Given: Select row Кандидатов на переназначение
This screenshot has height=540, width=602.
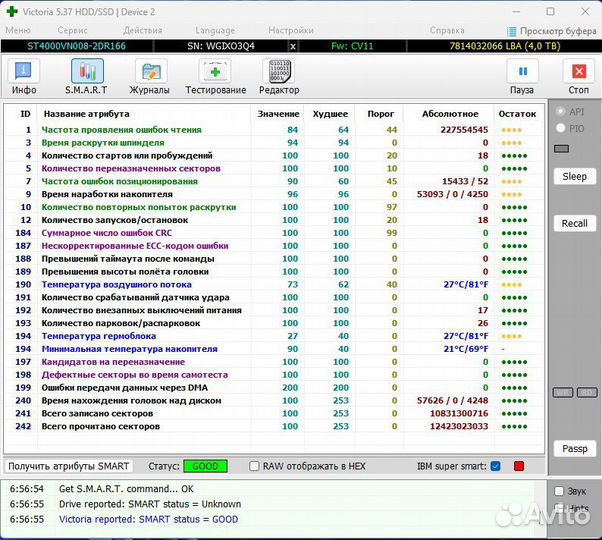Looking at the screenshot, I should [274, 362].
